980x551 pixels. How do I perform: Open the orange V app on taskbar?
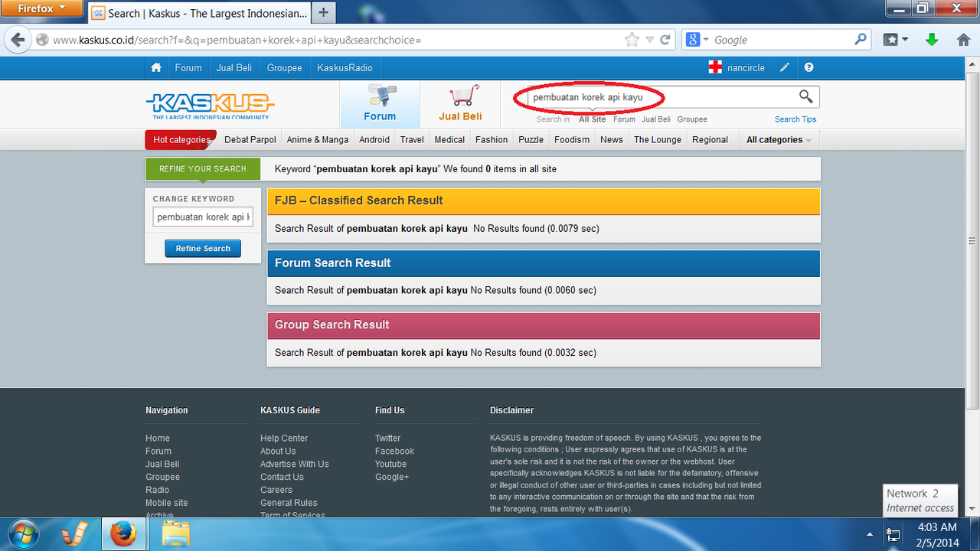[x=75, y=534]
